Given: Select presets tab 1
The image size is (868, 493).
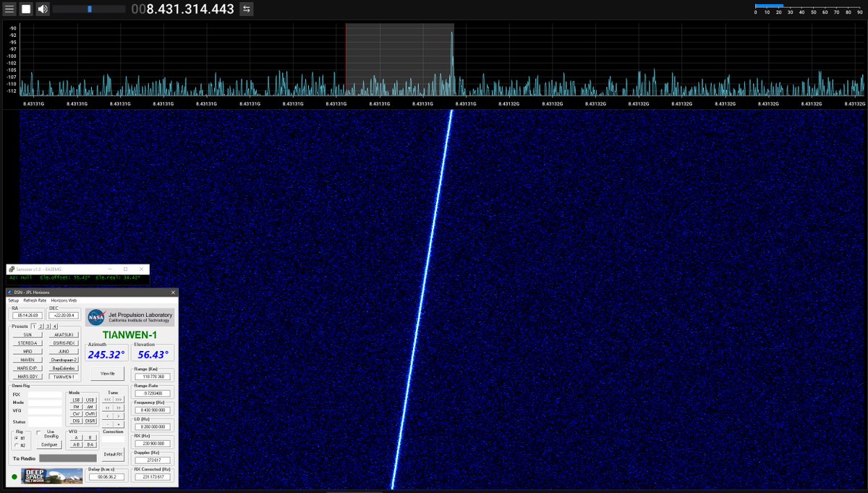Looking at the screenshot, I should 34,326.
